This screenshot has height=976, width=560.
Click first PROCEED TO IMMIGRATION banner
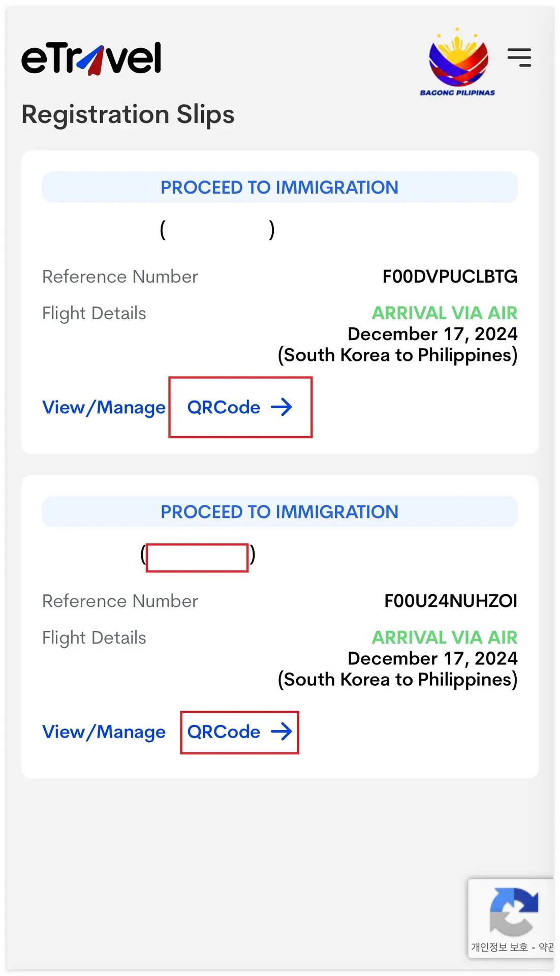point(279,187)
